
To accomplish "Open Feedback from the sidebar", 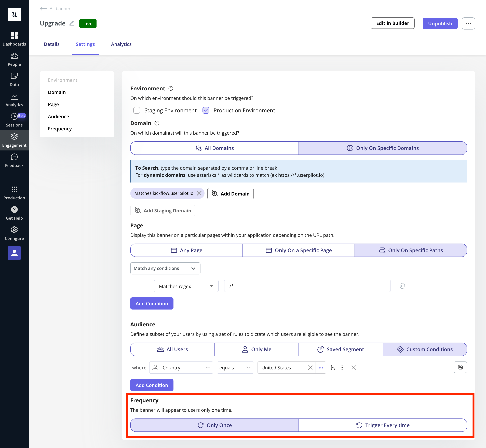I will (x=14, y=160).
